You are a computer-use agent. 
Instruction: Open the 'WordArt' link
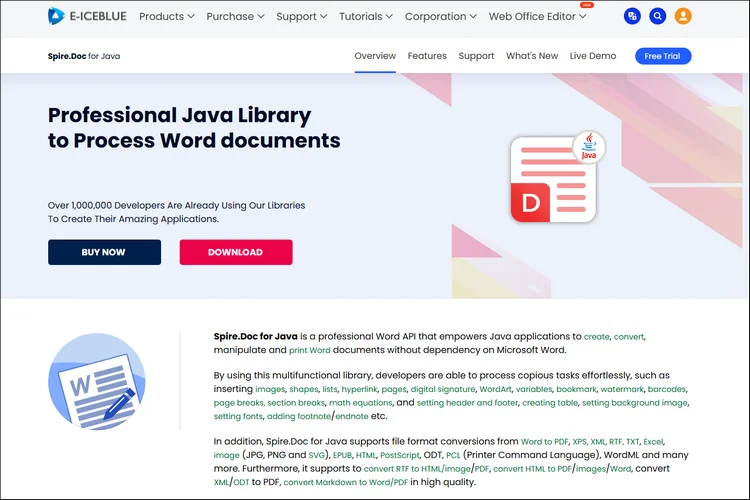tap(495, 389)
